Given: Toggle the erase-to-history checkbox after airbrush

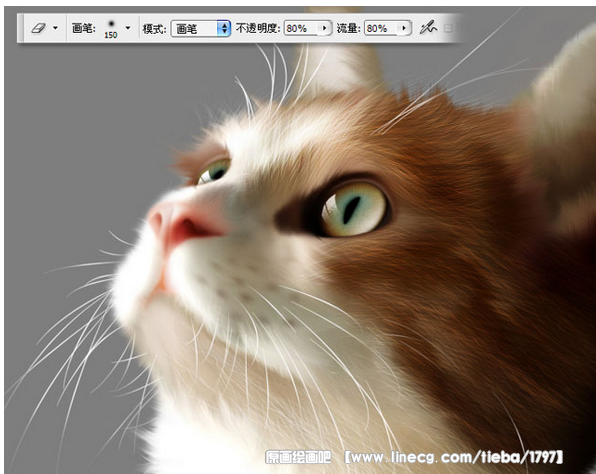Looking at the screenshot, I should tap(448, 28).
